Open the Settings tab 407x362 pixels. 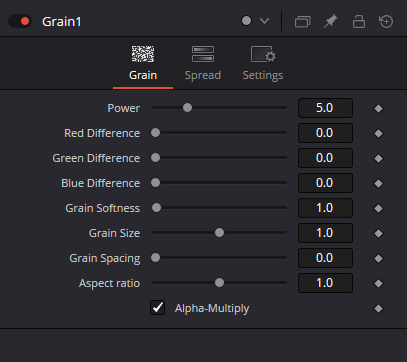pos(263,63)
